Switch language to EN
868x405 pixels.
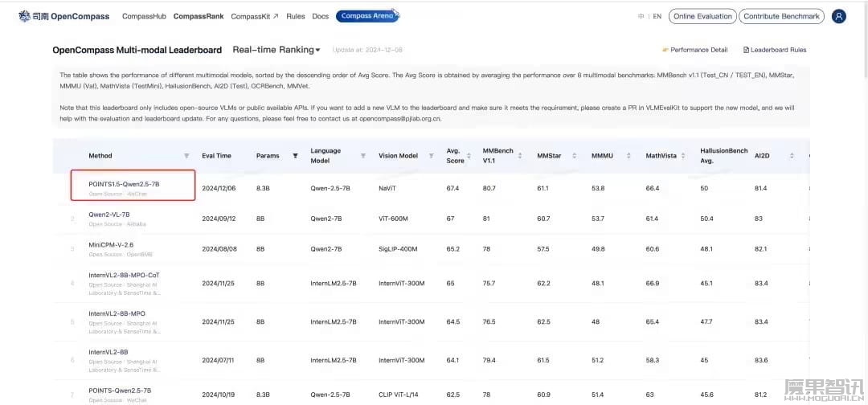point(657,17)
